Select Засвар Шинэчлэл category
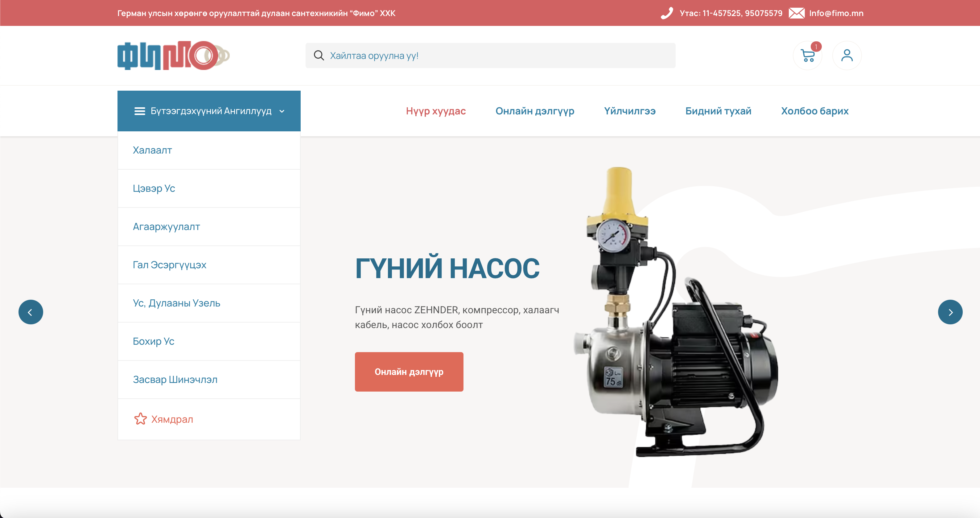Viewport: 980px width, 518px height. (x=209, y=380)
